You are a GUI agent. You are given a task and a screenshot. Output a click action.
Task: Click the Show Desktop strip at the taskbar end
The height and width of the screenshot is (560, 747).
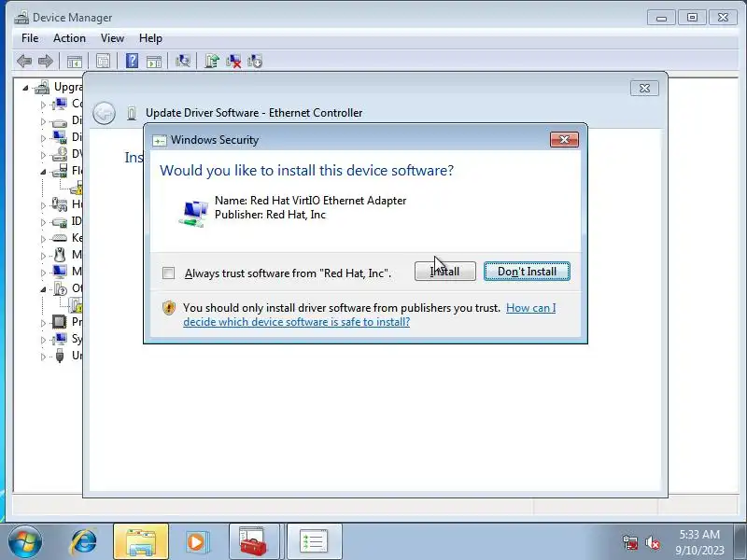pyautogui.click(x=740, y=541)
